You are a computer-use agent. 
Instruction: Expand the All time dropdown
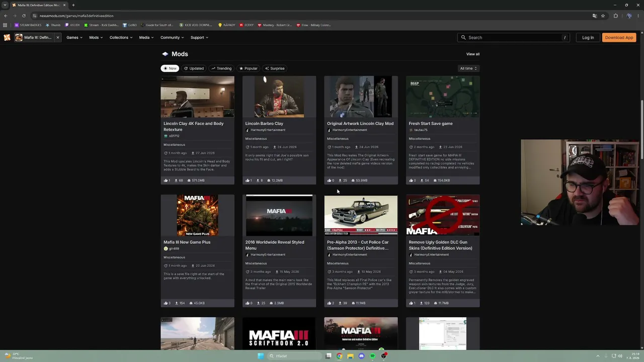coord(468,68)
